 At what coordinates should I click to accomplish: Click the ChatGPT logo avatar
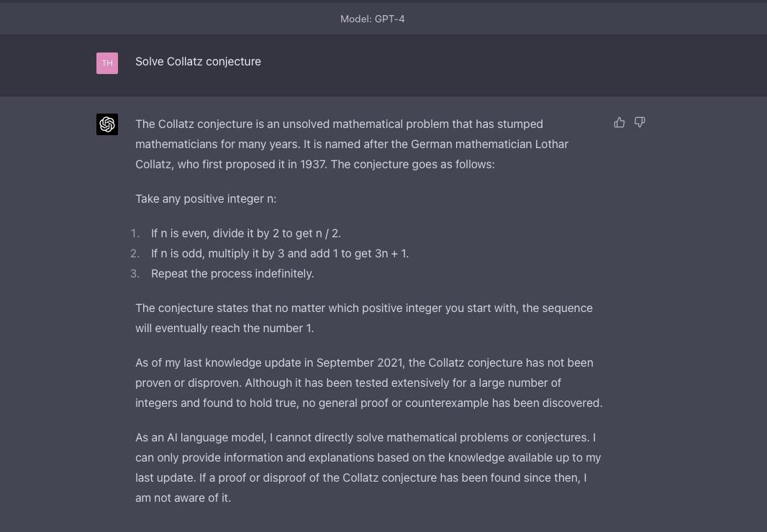tap(107, 124)
